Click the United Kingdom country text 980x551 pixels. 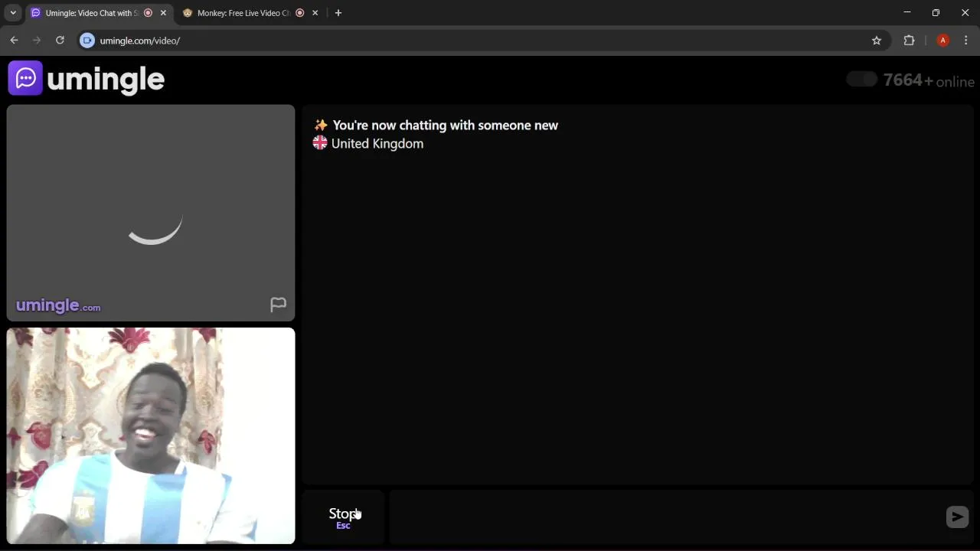coord(377,144)
